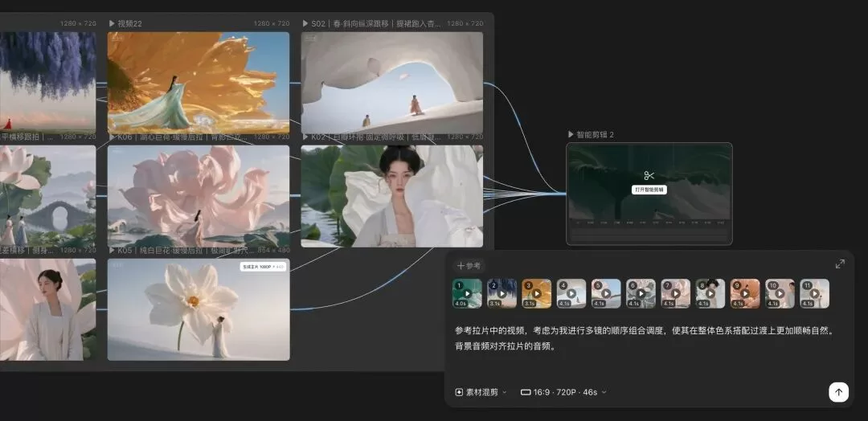Add a reference via +参考 button
This screenshot has height=421, width=868.
click(469, 266)
